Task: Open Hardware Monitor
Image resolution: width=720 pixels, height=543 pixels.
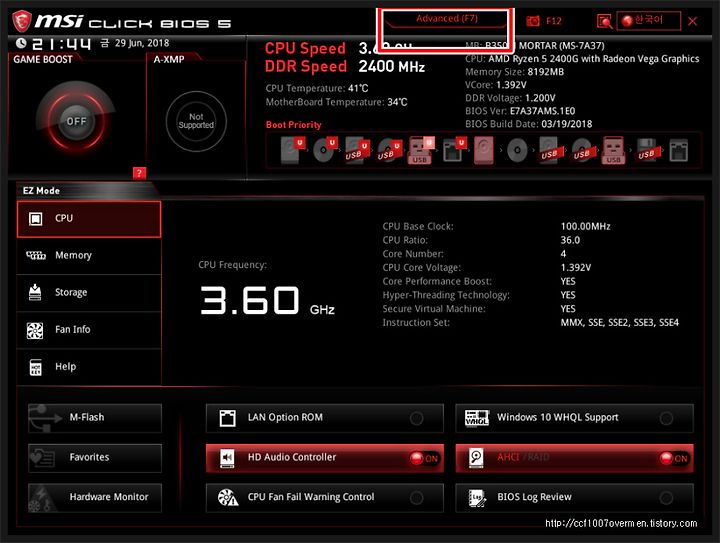Action: coord(95,498)
